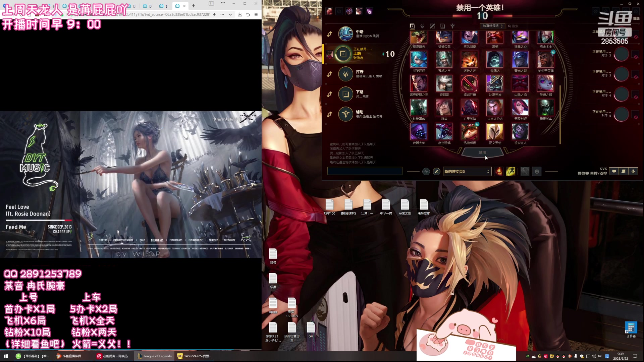The height and width of the screenshot is (362, 644).
Task: Select champion 灵罗娃娃 to ban
Action: coord(419,59)
